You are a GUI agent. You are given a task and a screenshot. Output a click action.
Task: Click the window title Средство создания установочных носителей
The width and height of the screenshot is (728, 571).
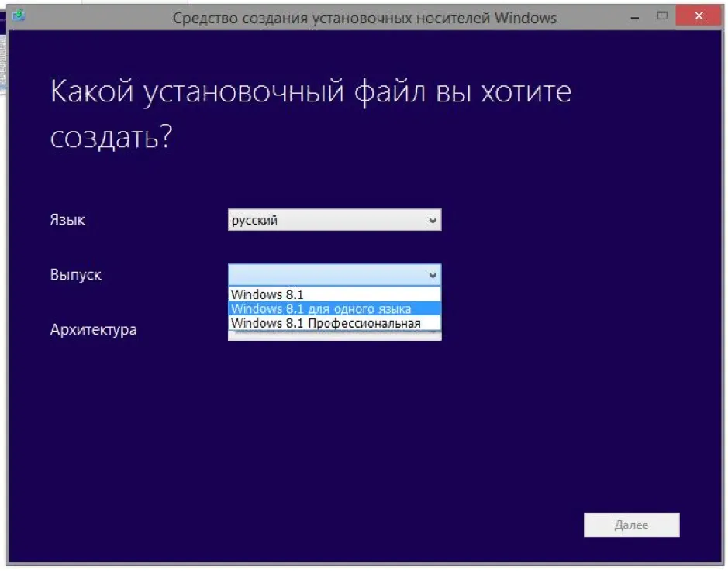click(364, 18)
